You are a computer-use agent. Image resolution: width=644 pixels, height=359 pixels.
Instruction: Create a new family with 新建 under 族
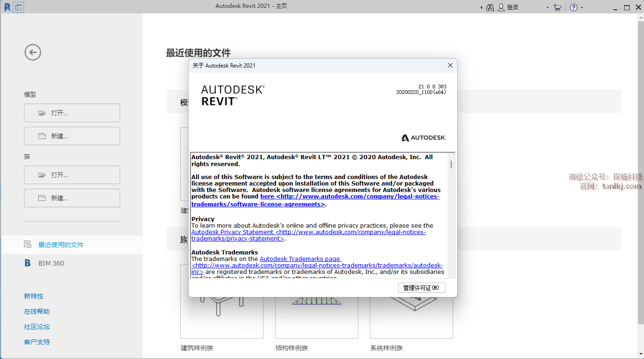coord(72,198)
